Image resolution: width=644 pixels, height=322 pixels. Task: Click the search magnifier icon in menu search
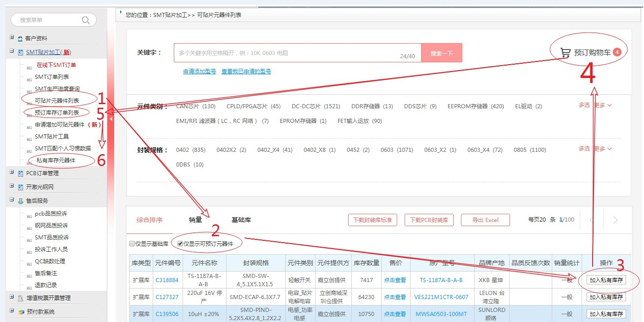click(x=85, y=20)
